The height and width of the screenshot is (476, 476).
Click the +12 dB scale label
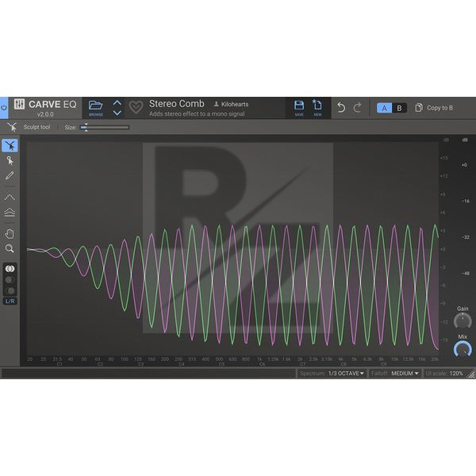[443, 176]
